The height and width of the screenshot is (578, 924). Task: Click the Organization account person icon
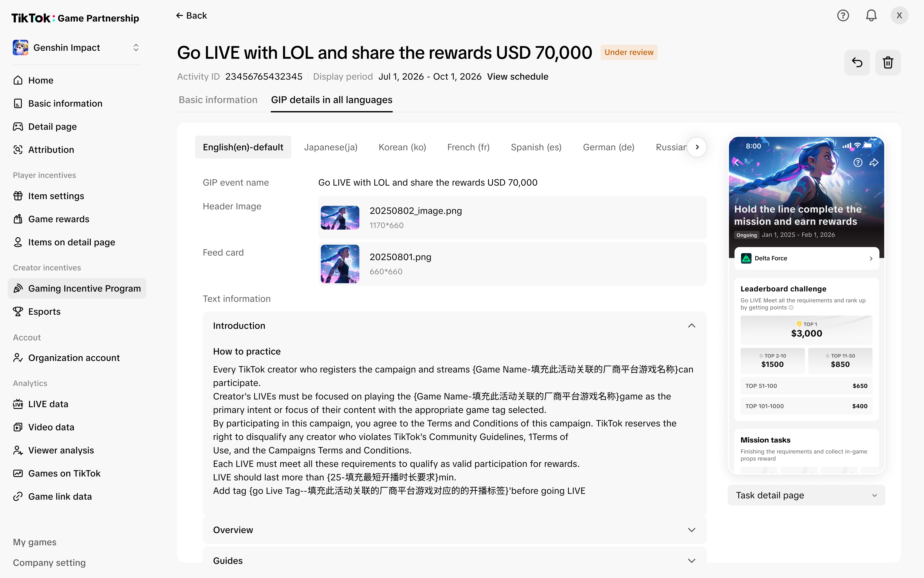click(x=18, y=358)
